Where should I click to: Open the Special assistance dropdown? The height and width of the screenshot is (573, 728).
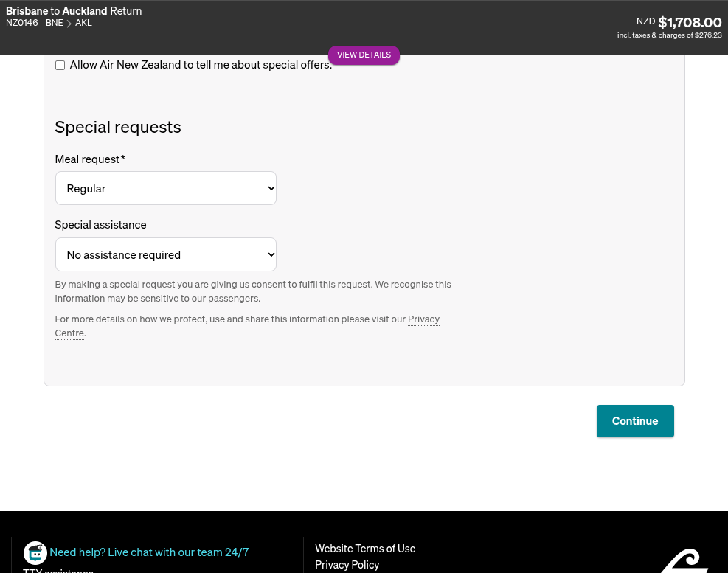point(166,254)
